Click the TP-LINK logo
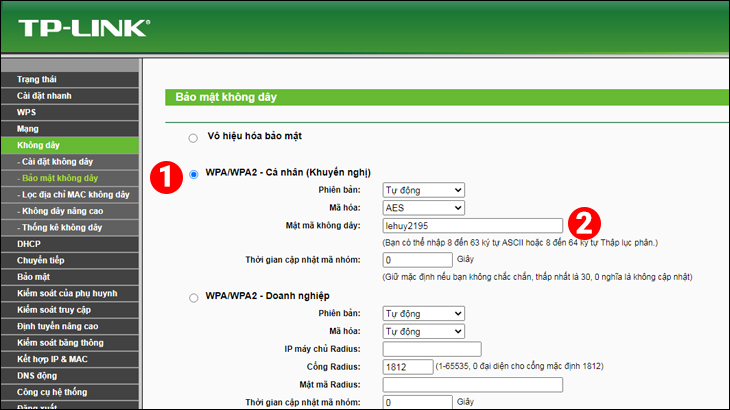The image size is (730, 410). (x=84, y=28)
